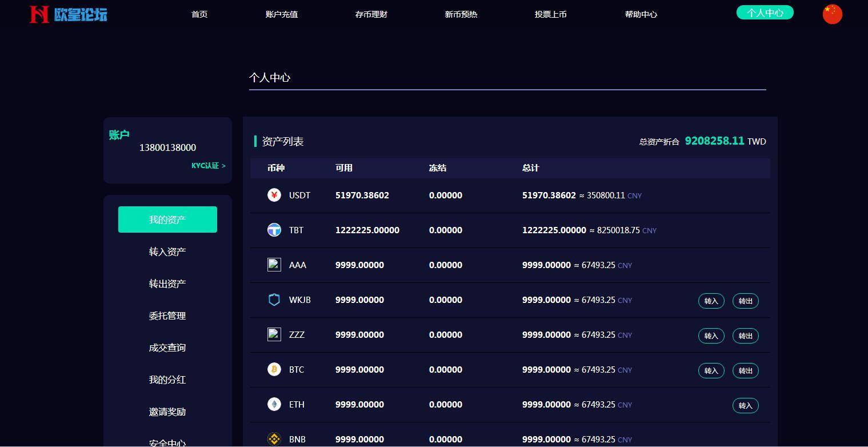Image resolution: width=868 pixels, height=447 pixels.
Task: Click 转入 button for BTC
Action: coord(711,370)
